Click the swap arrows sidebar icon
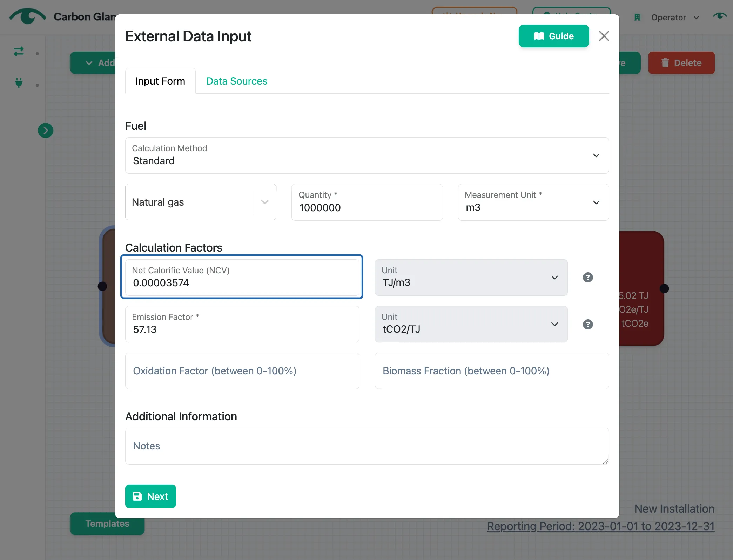The height and width of the screenshot is (560, 733). point(19,52)
